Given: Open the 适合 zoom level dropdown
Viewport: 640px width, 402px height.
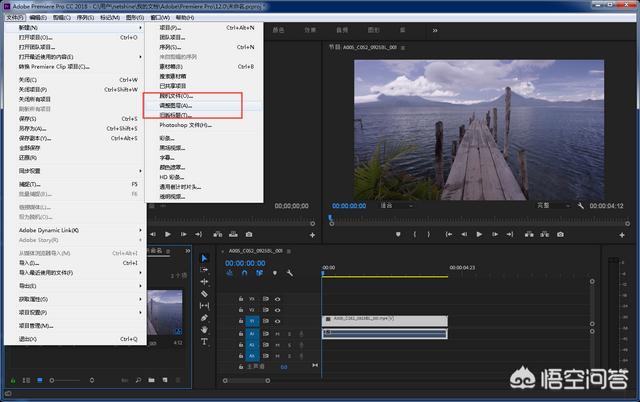Looking at the screenshot, I should coord(396,206).
